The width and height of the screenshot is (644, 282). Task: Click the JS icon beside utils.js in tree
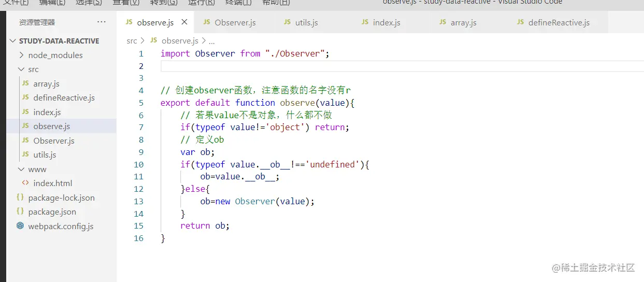pyautogui.click(x=25, y=154)
